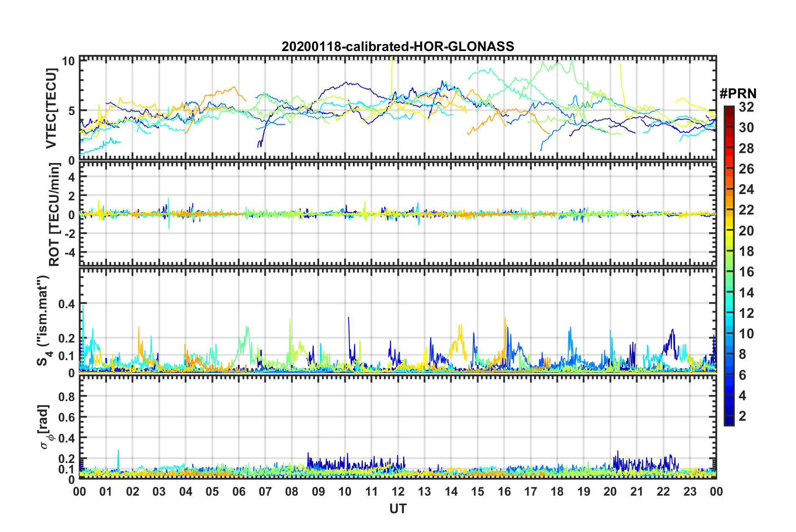796x532 pixels.
Task: Select x-axis hour tick 07
Action: [265, 491]
